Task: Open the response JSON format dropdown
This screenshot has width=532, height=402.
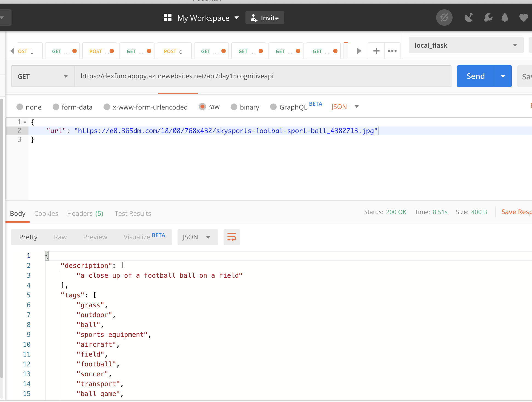Action: point(197,237)
